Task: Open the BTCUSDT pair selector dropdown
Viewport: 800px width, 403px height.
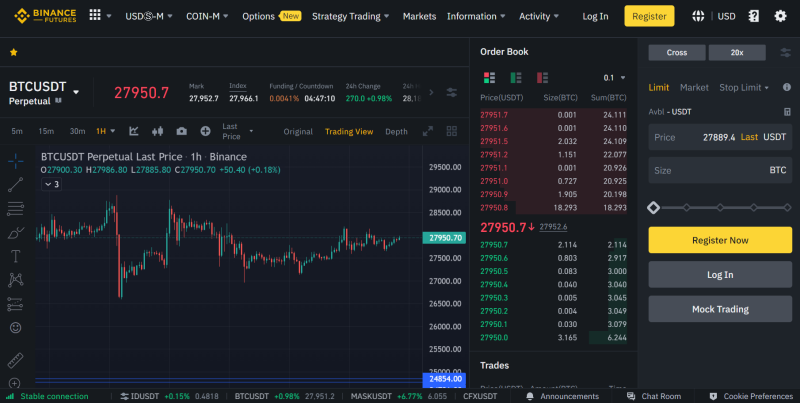Action: tap(76, 92)
